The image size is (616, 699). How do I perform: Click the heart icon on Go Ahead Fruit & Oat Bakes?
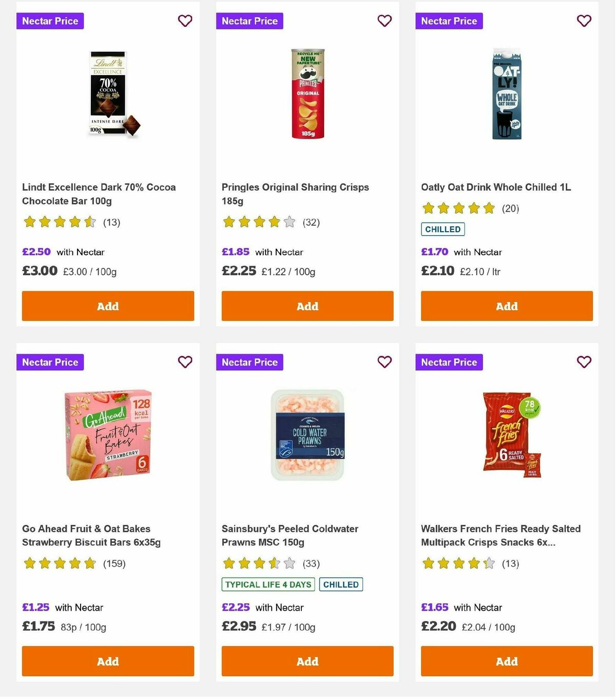(185, 362)
